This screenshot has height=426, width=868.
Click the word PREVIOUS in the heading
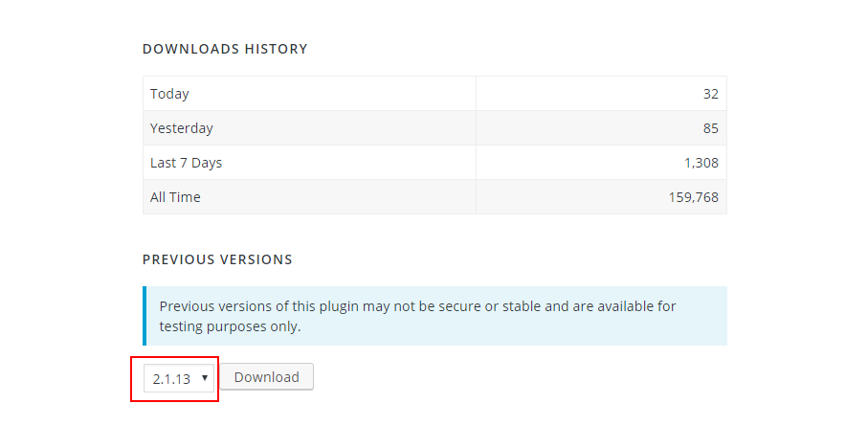[x=178, y=259]
